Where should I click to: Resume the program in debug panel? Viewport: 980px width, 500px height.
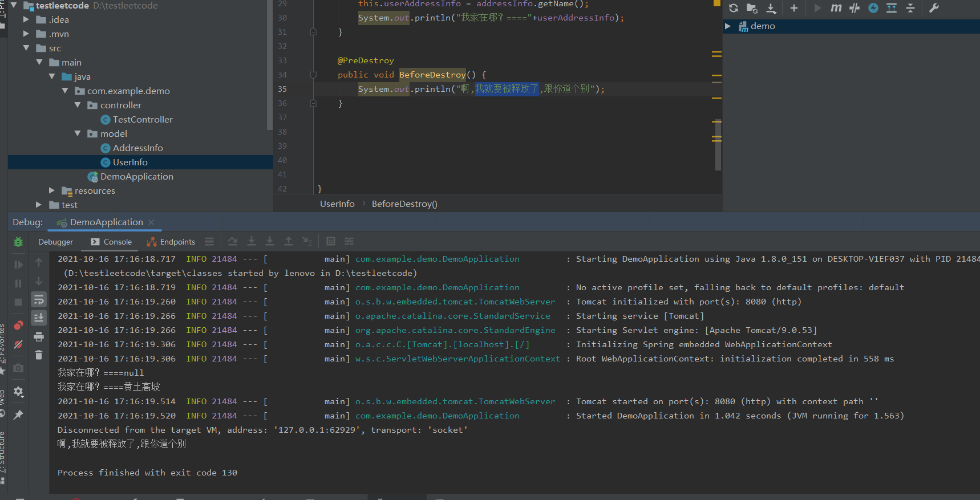coord(18,265)
